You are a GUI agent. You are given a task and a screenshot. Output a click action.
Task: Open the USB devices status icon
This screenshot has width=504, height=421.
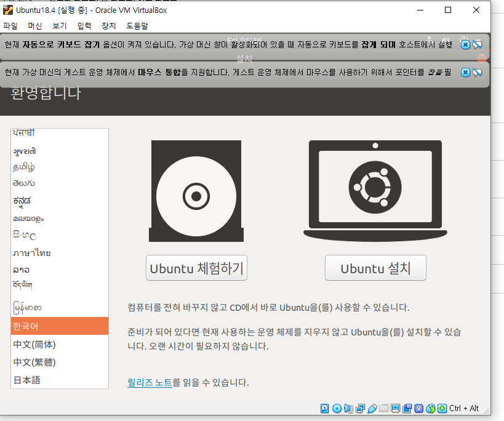tap(372, 409)
